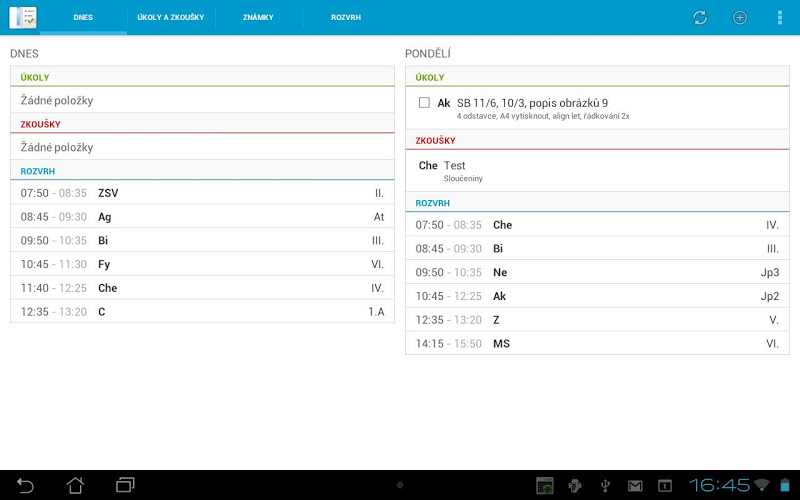The image size is (800, 500).
Task: Tap the USB connection status icon
Action: point(605,486)
